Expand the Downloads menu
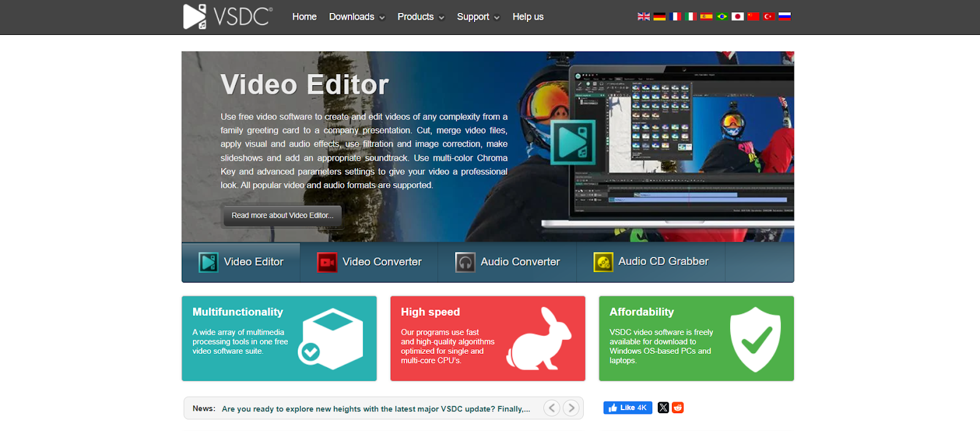The height and width of the screenshot is (431, 980). pos(357,17)
